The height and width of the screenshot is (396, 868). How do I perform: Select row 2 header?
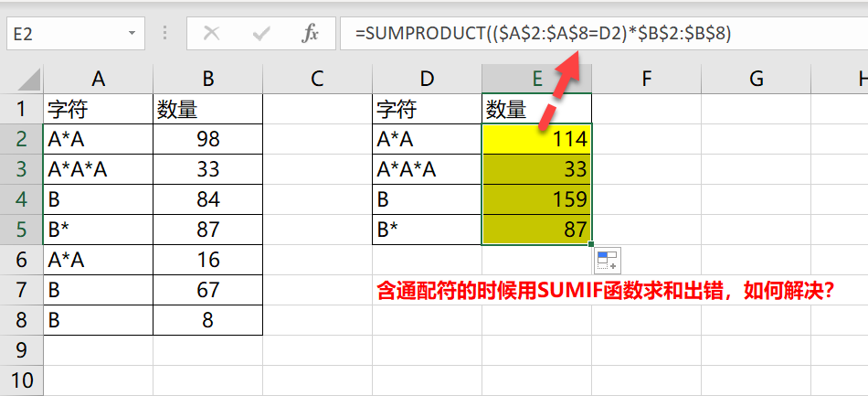click(x=22, y=139)
